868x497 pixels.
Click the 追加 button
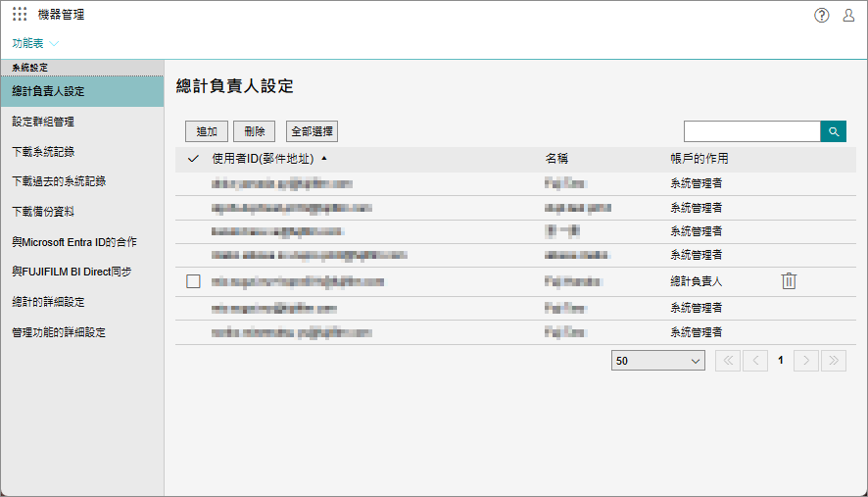pyautogui.click(x=207, y=131)
